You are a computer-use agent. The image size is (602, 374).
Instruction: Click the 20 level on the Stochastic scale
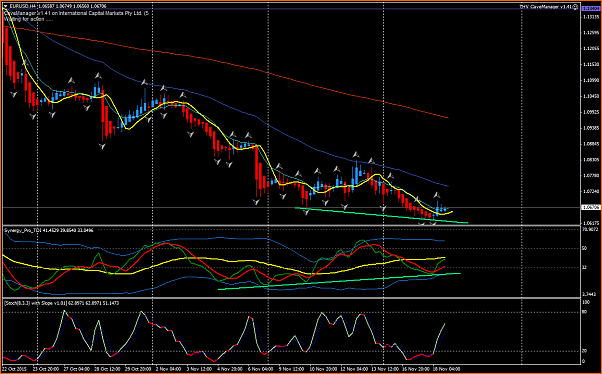click(584, 351)
